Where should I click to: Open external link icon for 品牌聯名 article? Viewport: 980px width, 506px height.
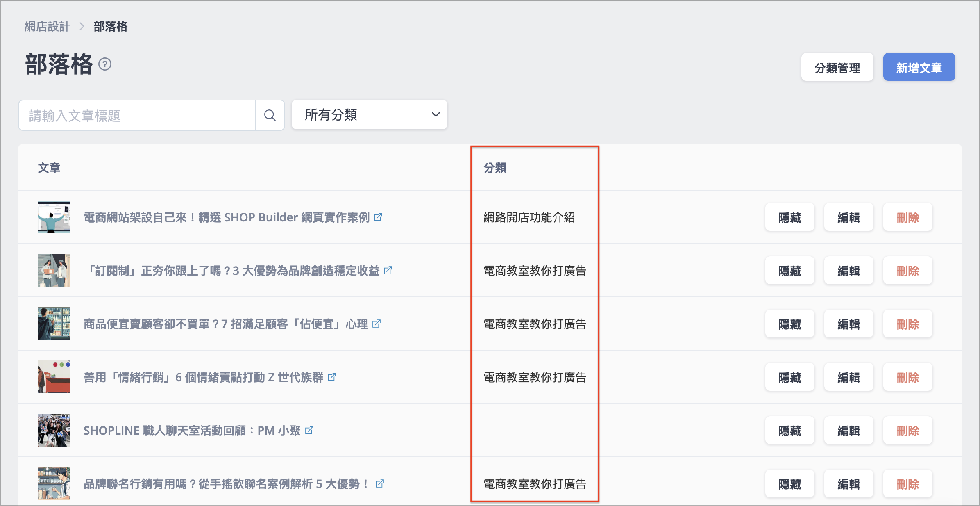tap(380, 483)
